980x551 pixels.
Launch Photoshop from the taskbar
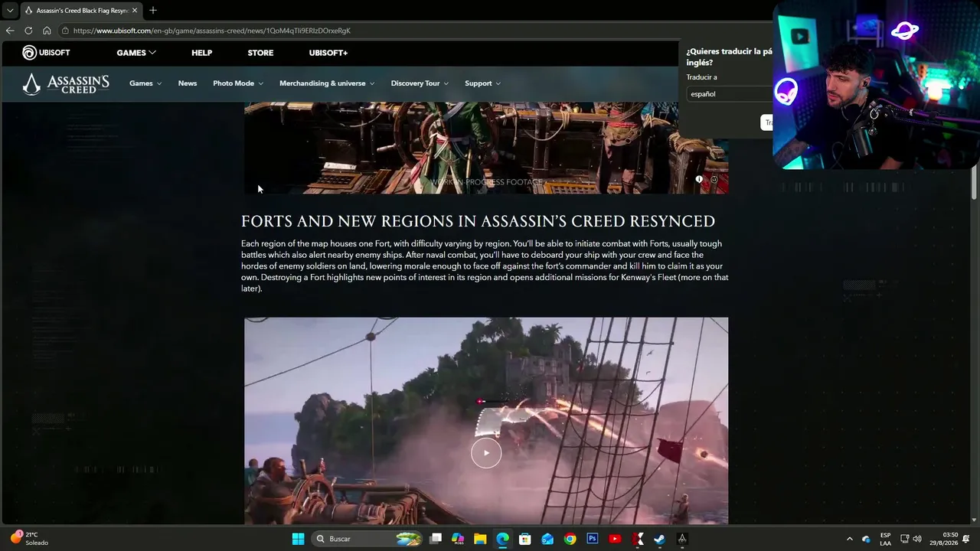pos(593,539)
